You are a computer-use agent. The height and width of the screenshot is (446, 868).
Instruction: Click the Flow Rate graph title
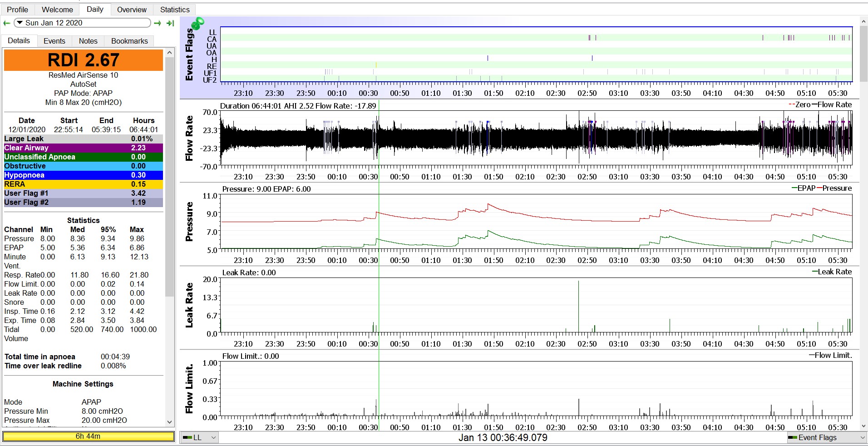click(x=189, y=139)
